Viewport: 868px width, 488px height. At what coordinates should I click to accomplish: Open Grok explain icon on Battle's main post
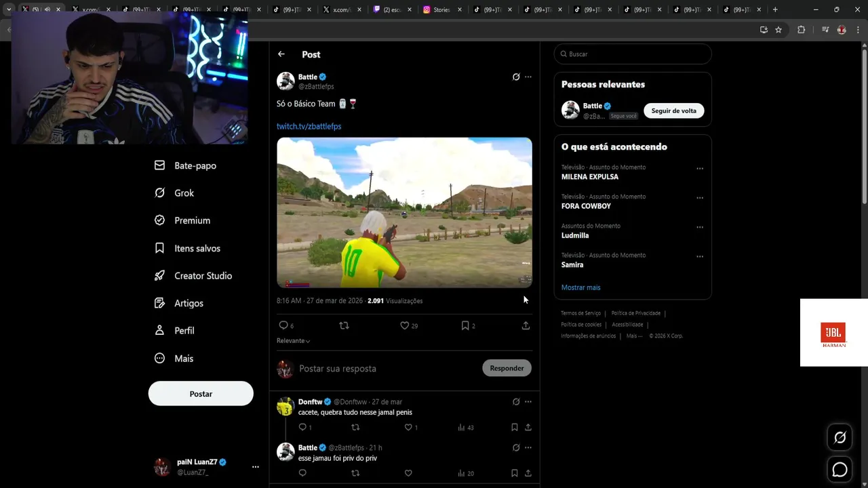pos(516,77)
